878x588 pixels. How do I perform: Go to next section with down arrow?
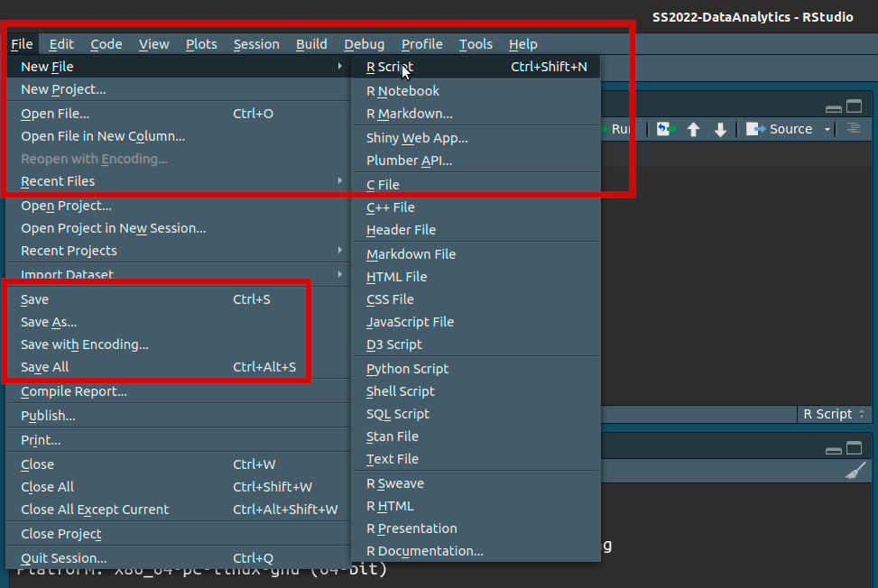[720, 129]
